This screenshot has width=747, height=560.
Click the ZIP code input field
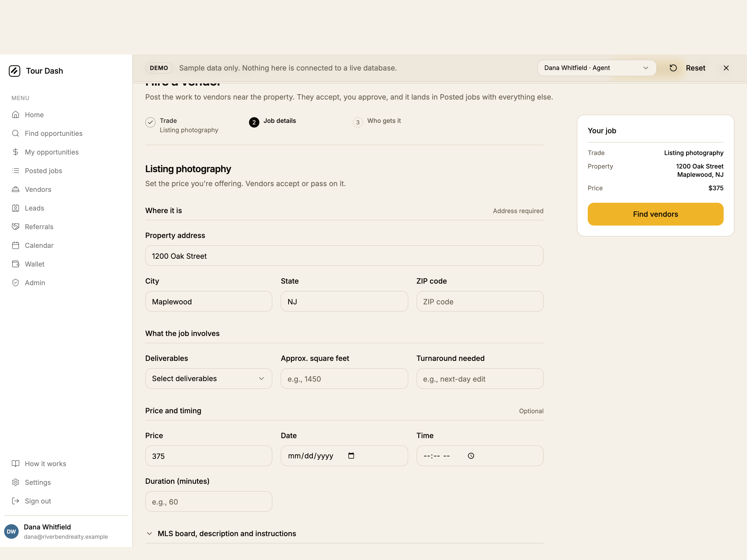pyautogui.click(x=480, y=302)
